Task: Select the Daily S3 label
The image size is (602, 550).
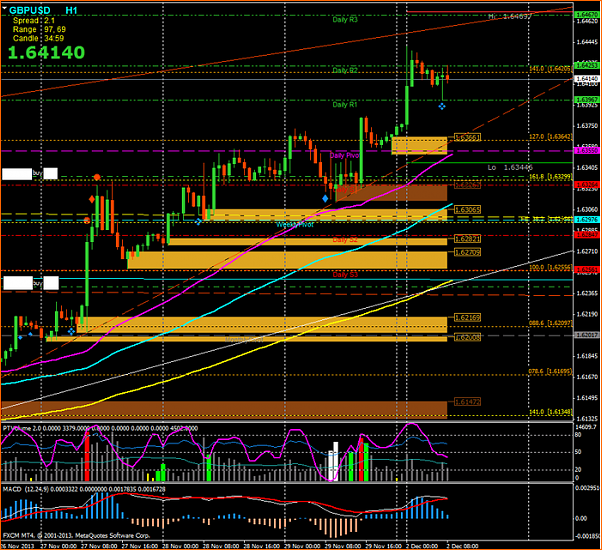Action: point(345,274)
